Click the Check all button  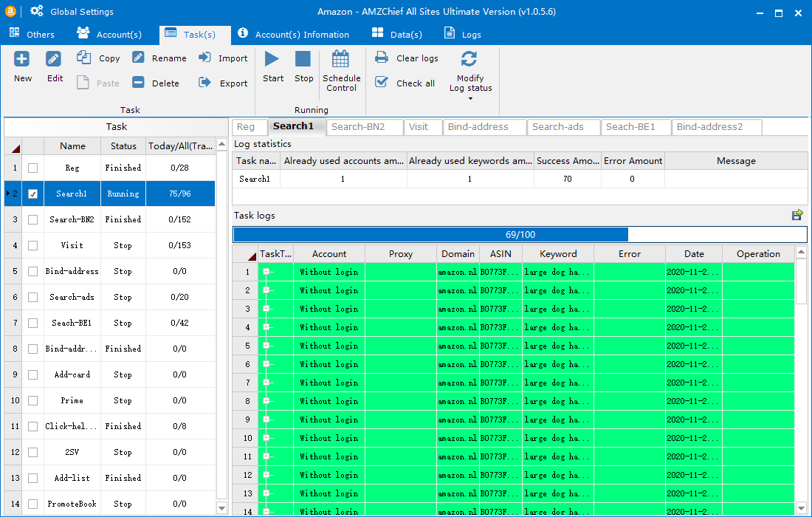point(406,83)
